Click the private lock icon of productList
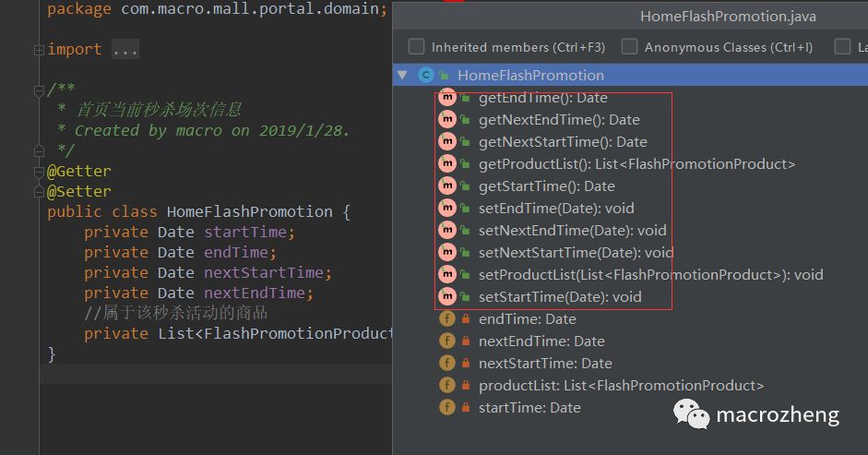This screenshot has width=868, height=455. click(x=466, y=385)
